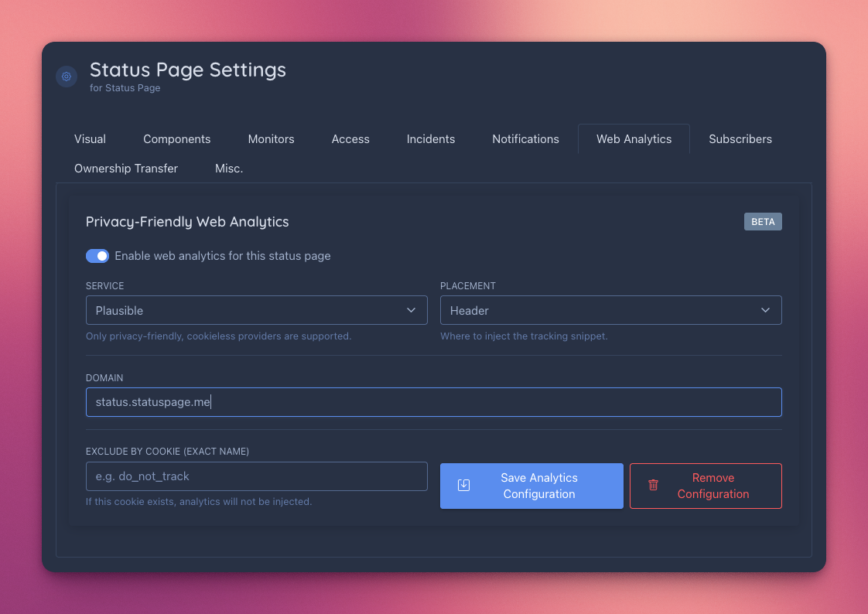This screenshot has height=614, width=868.
Task: Open the PLACEMENT dropdown showing Header
Action: click(x=610, y=309)
